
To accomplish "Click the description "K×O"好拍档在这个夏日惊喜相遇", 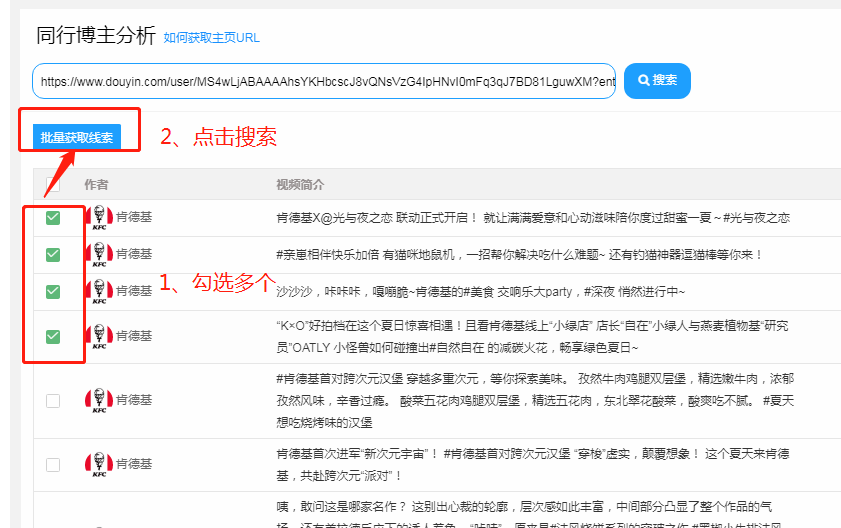I will click(x=533, y=337).
